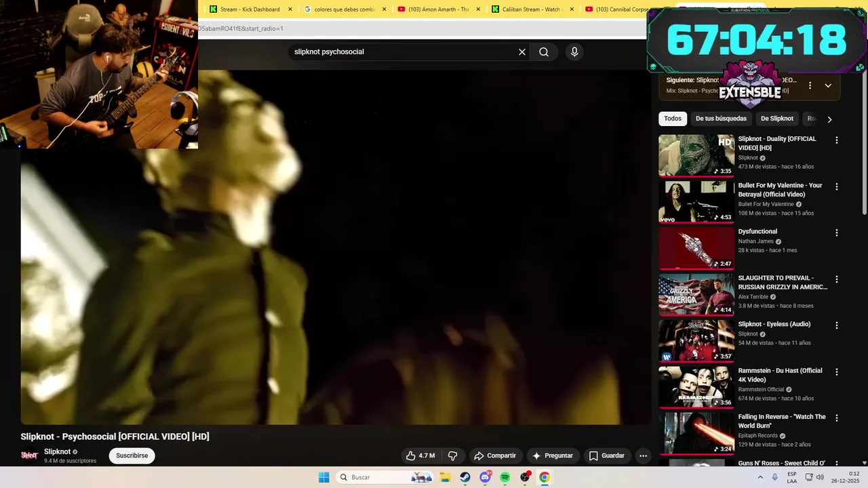
Task: Click the tray microphone icon
Action: click(775, 477)
